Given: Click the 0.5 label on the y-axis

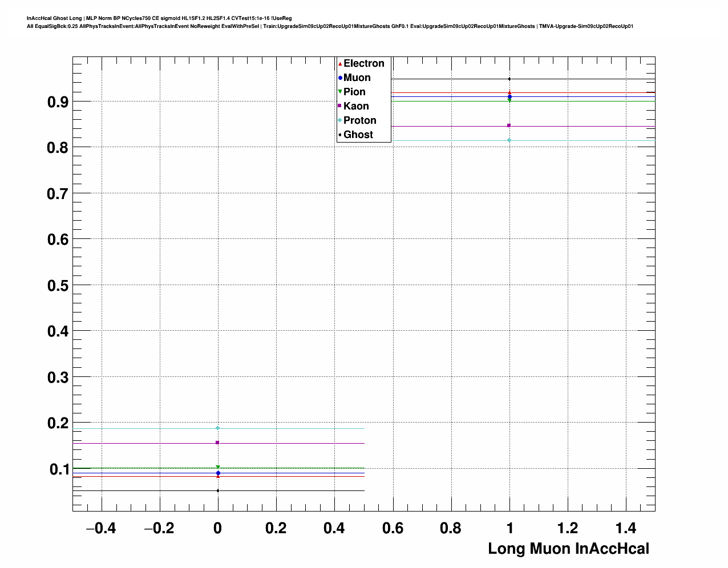Looking at the screenshot, I should [x=58, y=286].
